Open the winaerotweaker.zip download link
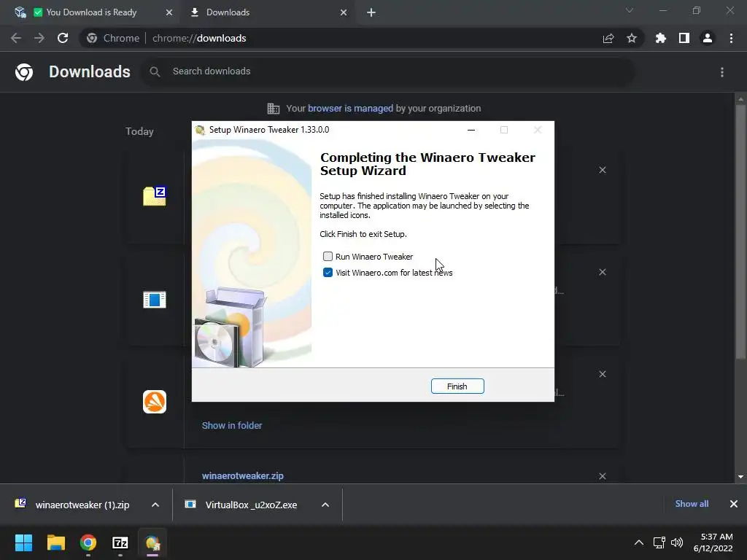This screenshot has width=747, height=560. point(242,475)
